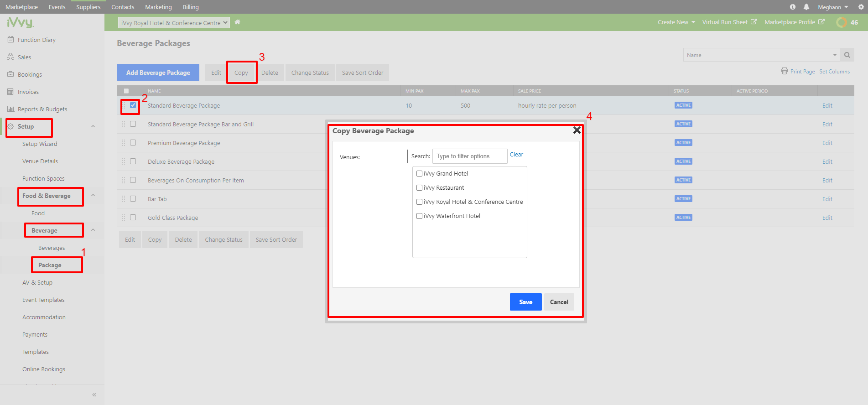868x405 pixels.
Task: Open the settings gear in top bar
Action: click(861, 7)
